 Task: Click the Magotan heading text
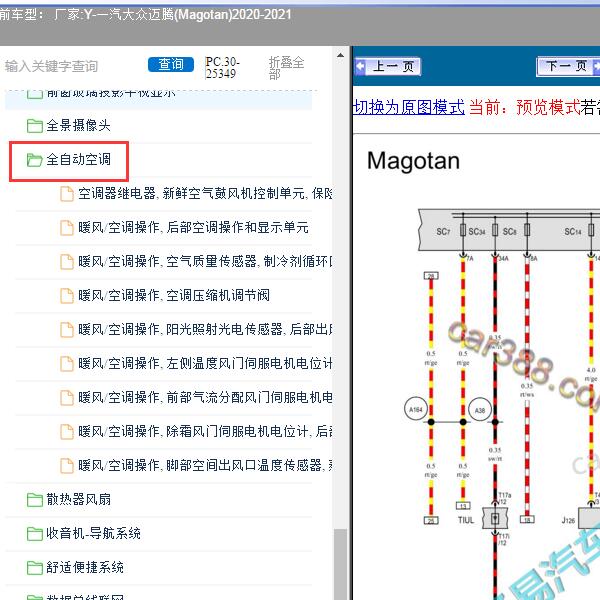point(413,161)
